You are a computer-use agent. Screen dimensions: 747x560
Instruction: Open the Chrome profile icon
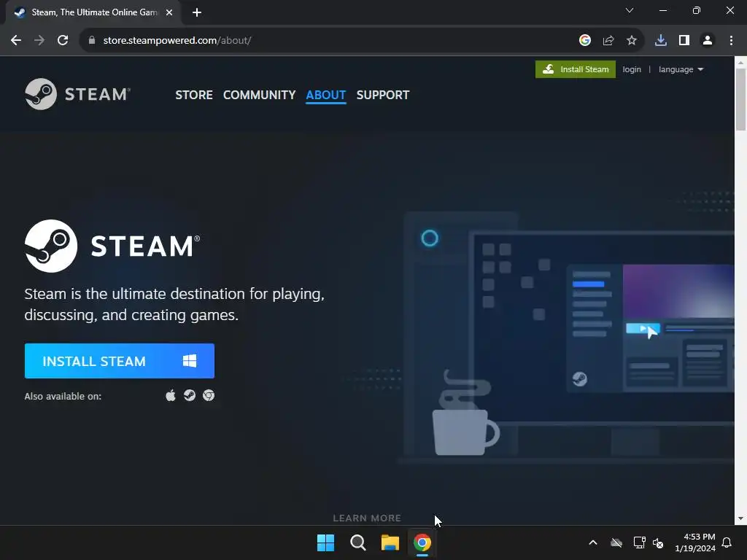[x=708, y=41]
